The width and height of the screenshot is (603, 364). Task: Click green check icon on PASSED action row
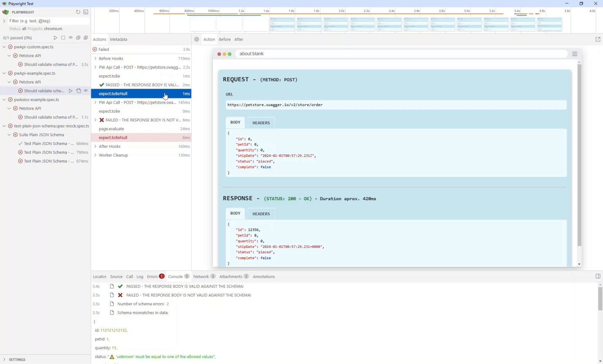[102, 85]
